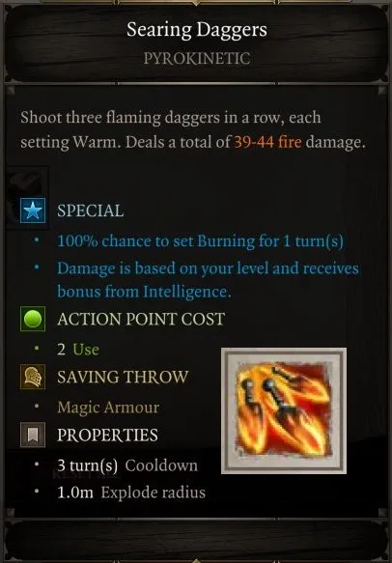Viewport: 392px width, 563px height.
Task: Click the green Action Point Cost orb icon
Action: pos(33,319)
